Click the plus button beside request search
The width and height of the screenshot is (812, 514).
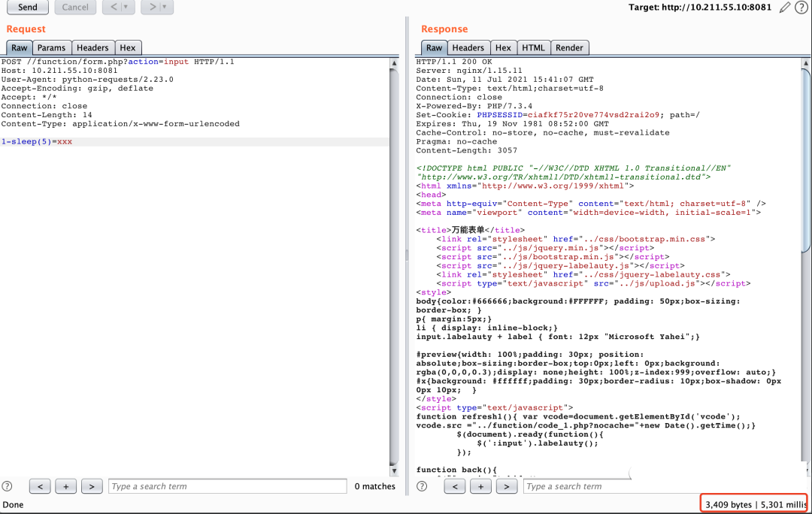[x=65, y=486]
